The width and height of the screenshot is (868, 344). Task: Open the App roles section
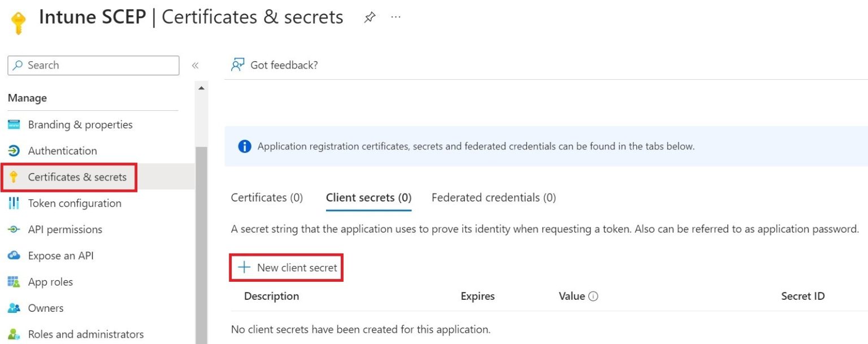point(50,282)
